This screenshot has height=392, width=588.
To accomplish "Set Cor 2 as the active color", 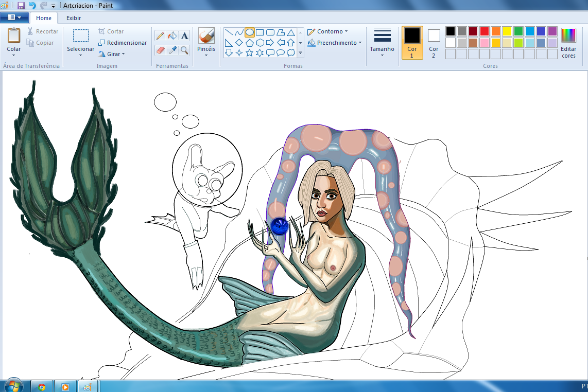I will (x=434, y=43).
